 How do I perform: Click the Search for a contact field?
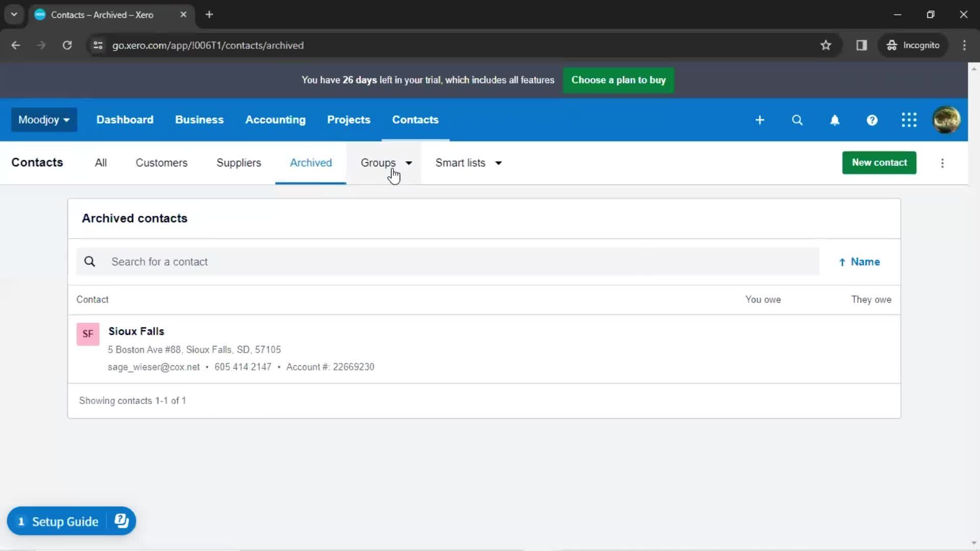tap(448, 262)
